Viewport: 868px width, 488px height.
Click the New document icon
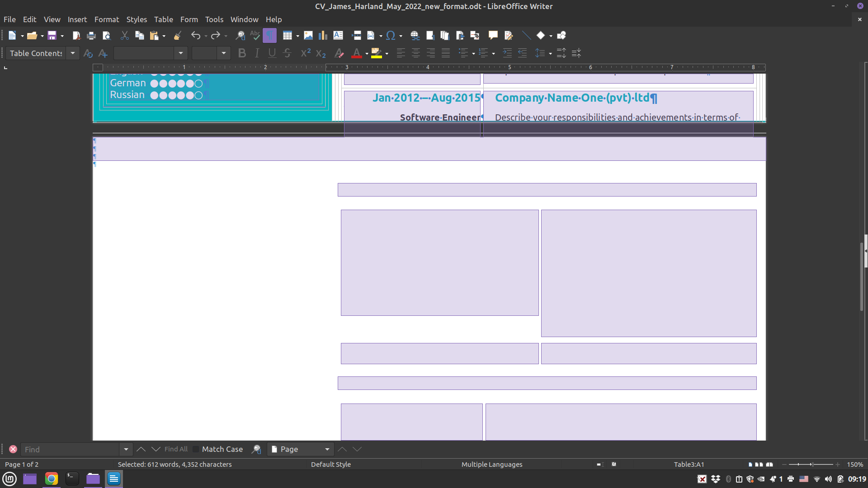pyautogui.click(x=12, y=35)
